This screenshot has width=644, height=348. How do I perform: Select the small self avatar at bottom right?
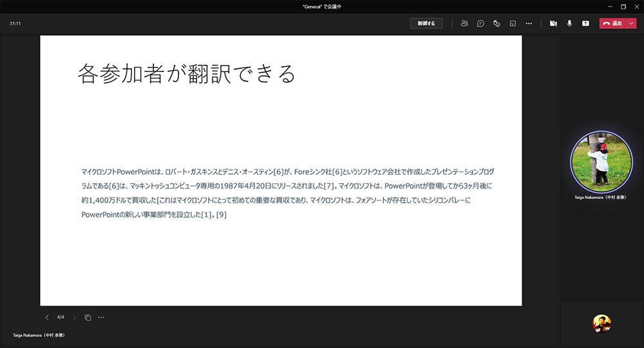coord(601,324)
